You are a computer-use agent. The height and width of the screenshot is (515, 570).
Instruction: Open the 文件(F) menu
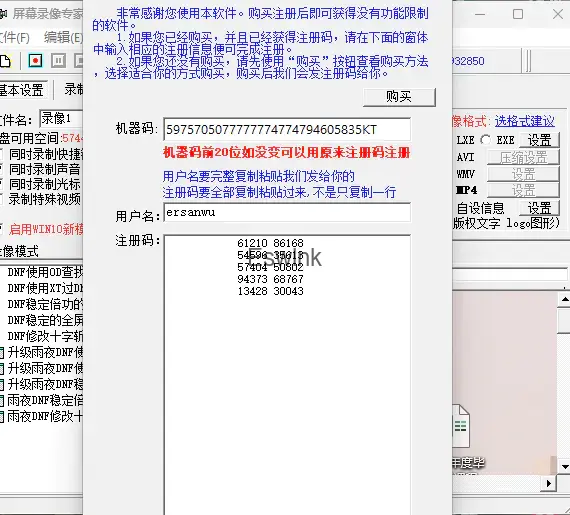tap(14, 37)
